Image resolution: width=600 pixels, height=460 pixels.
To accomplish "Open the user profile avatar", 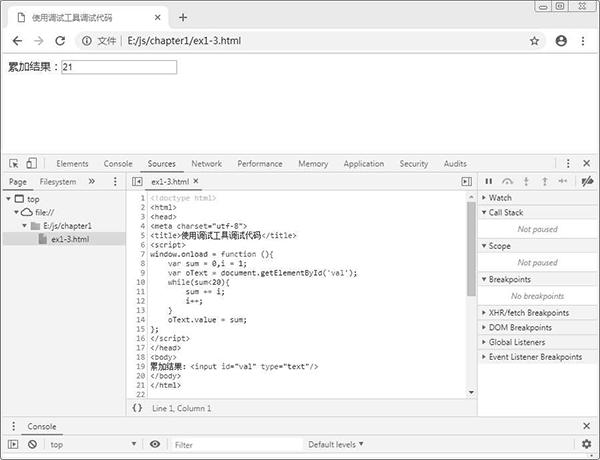I will (x=561, y=41).
